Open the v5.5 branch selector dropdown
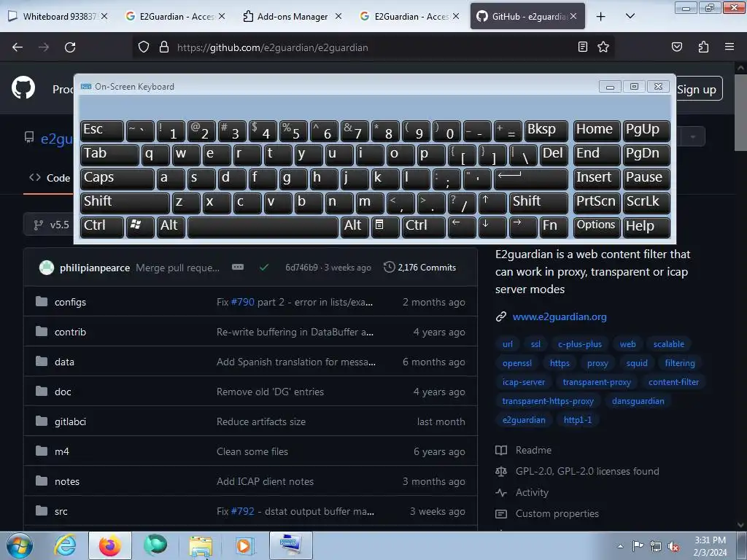 tap(47, 225)
